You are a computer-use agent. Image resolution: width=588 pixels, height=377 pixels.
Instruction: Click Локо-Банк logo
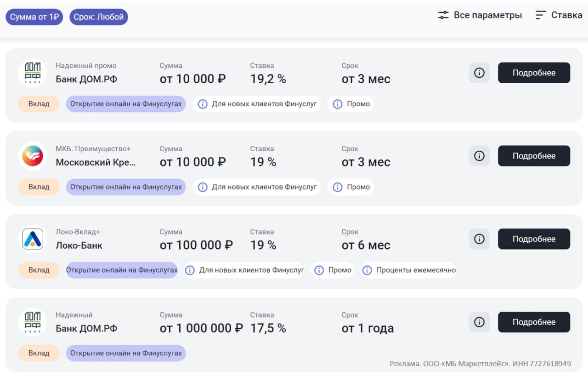(33, 239)
